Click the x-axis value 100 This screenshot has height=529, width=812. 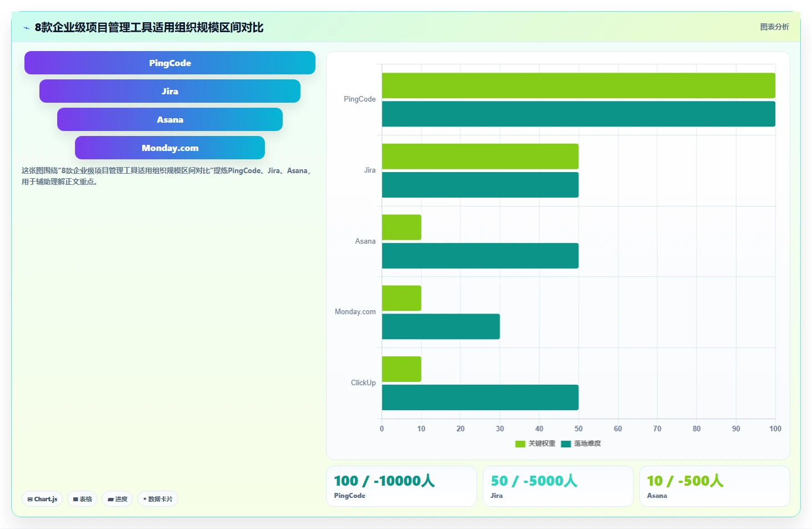775,429
